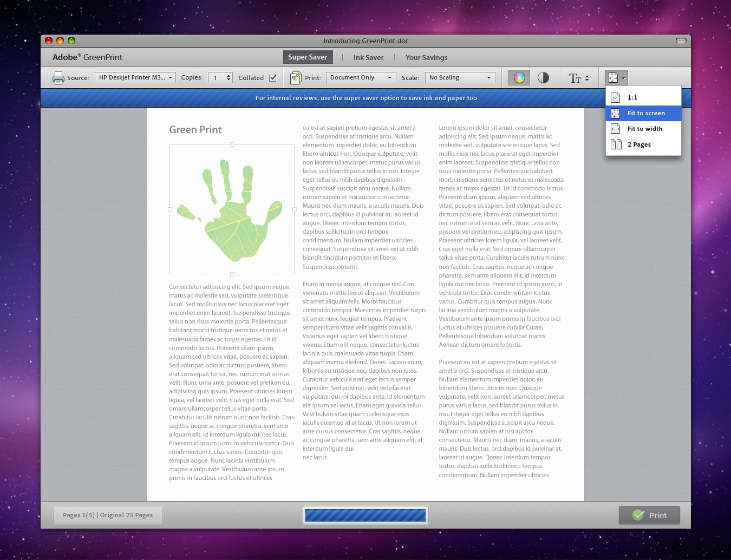Select the full color print mode icon
The height and width of the screenshot is (560, 731).
519,77
